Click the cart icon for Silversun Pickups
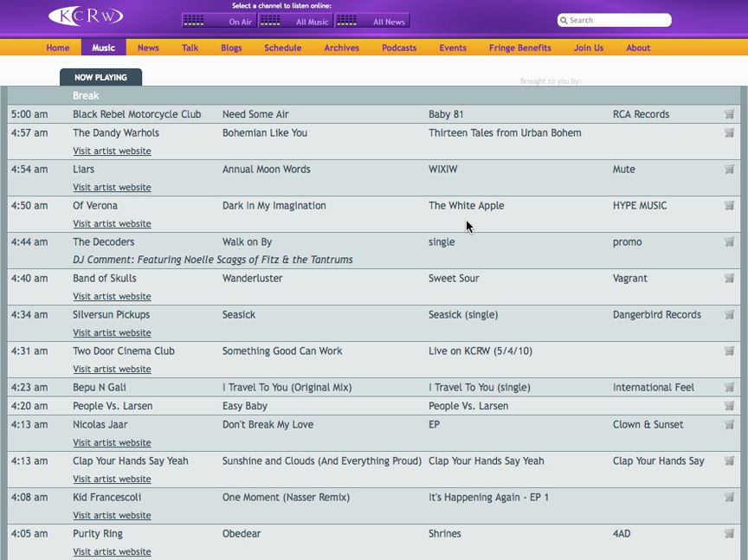The width and height of the screenshot is (748, 560). (x=729, y=315)
